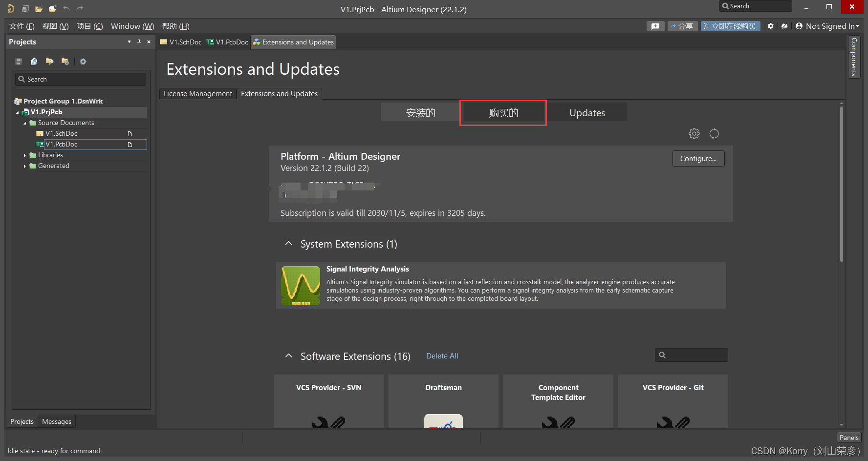Click the Draftsman extension icon

(443, 421)
